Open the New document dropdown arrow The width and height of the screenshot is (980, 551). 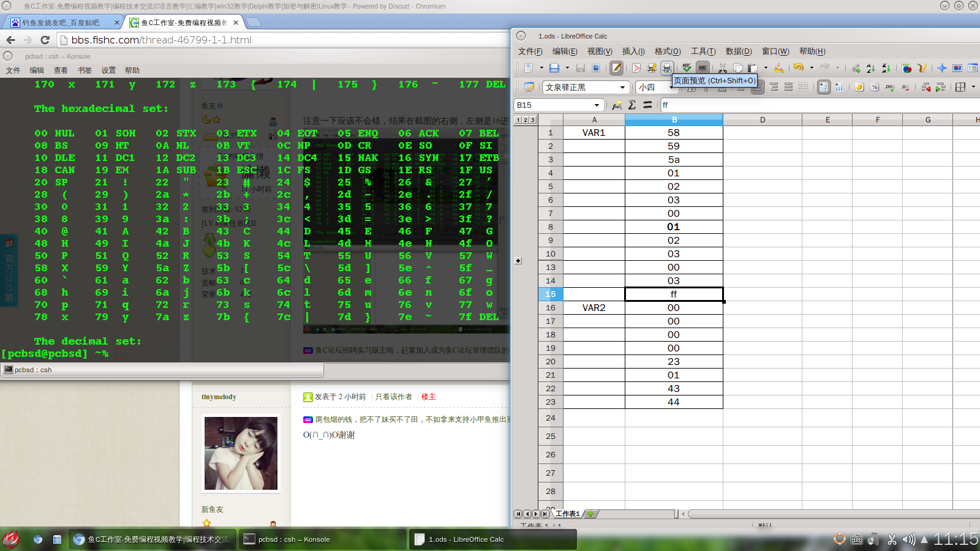coord(541,68)
